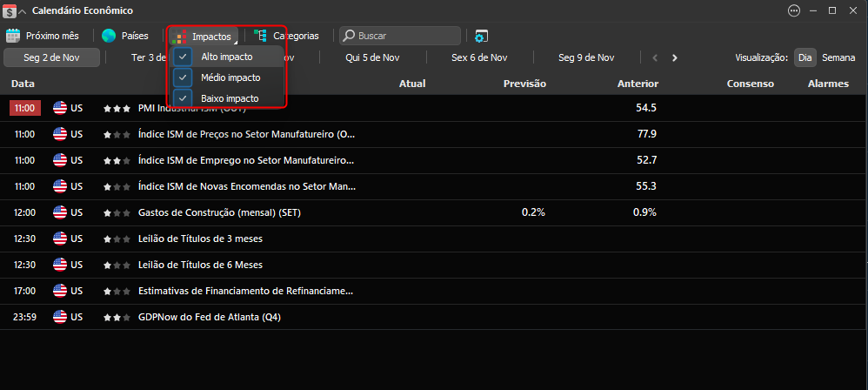The image size is (868, 390).
Task: Select the Qui 5 de Nov tab
Action: tap(372, 57)
